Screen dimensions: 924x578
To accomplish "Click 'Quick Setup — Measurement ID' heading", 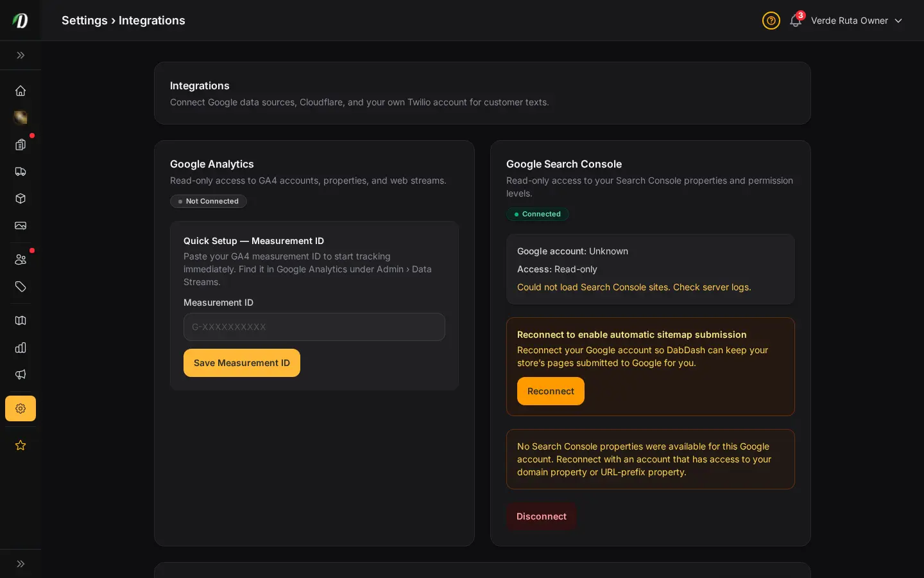I will [x=253, y=241].
